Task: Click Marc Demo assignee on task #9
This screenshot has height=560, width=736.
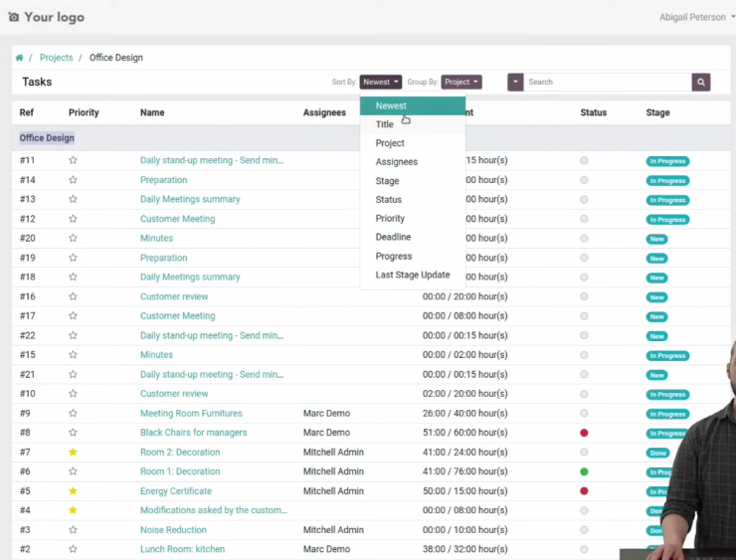Action: click(x=326, y=414)
